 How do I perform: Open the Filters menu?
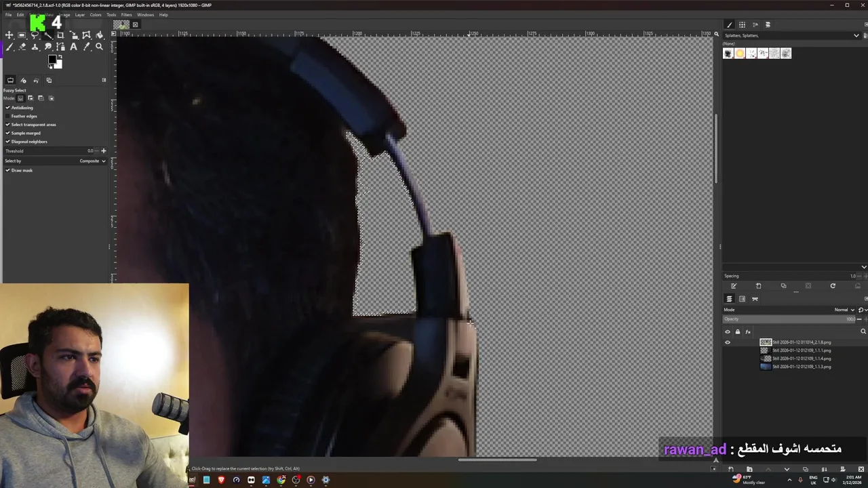[126, 15]
